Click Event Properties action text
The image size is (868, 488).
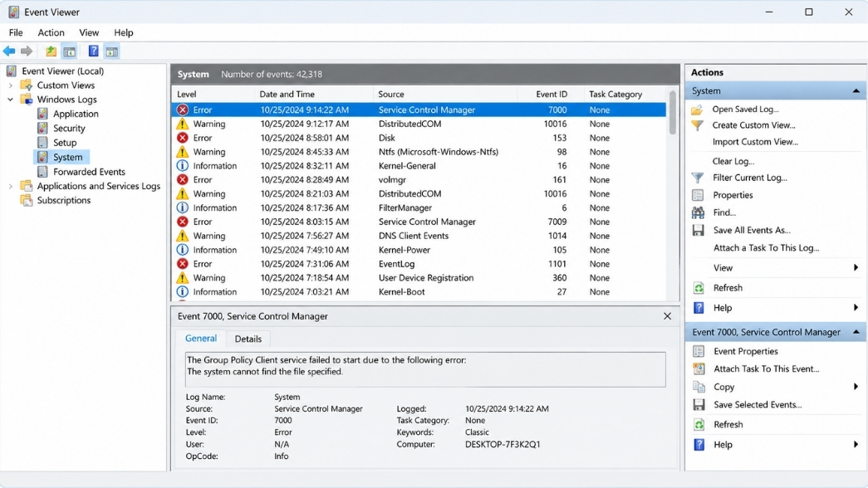coord(746,351)
